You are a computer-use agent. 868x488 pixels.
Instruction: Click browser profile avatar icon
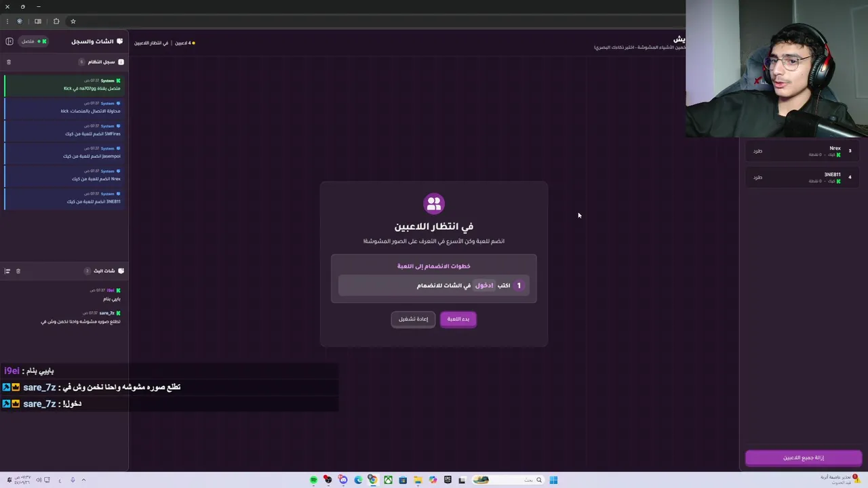(x=20, y=21)
